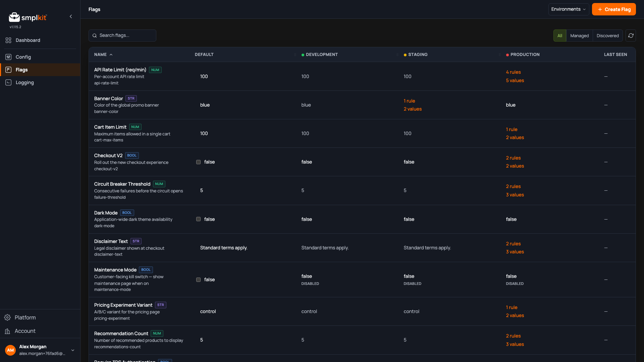The image size is (644, 362).
Task: Click the 'Standard terms apply.' default value
Action: pyautogui.click(x=224, y=248)
